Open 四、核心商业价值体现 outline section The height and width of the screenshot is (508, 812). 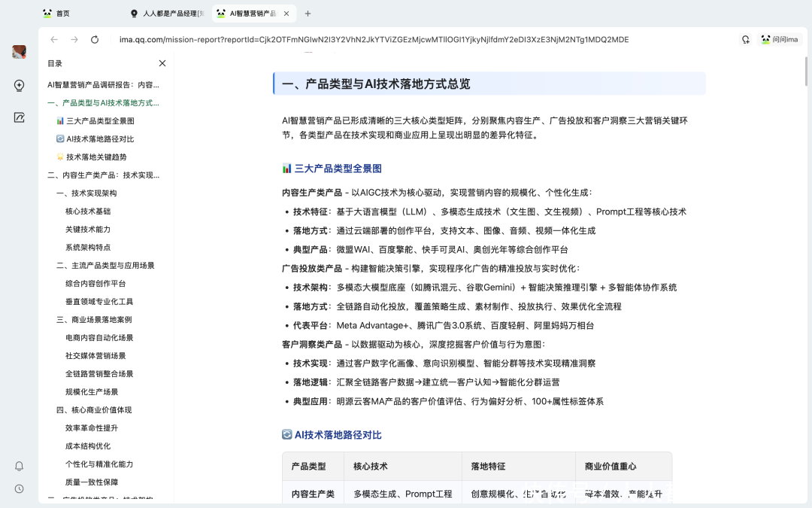(94, 410)
